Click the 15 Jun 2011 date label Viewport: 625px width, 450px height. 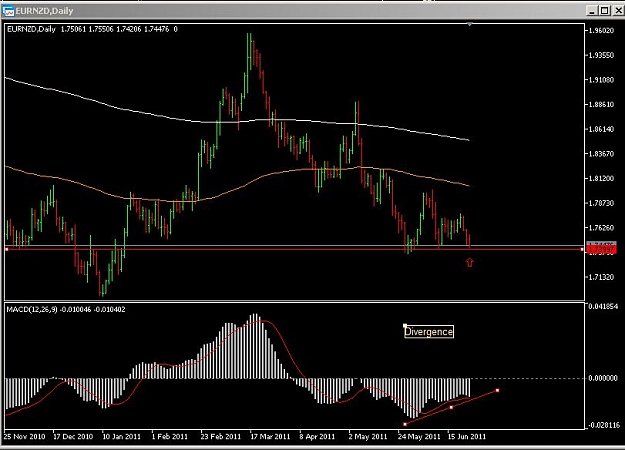(x=467, y=437)
